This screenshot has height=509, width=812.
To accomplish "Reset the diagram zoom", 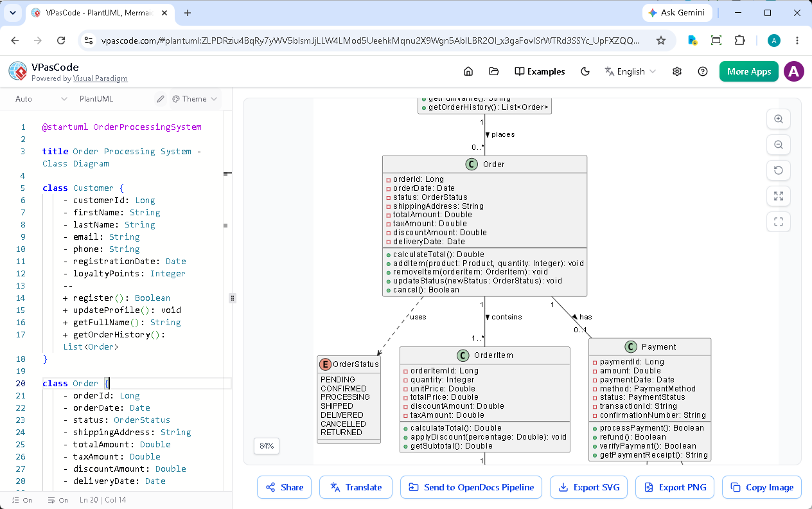I will [779, 170].
